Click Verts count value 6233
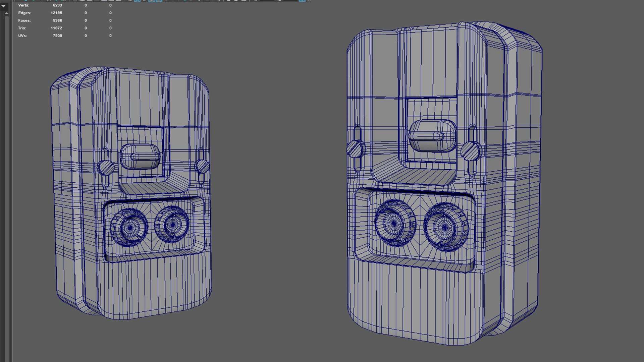Screen dimensions: 644x362 57,5
